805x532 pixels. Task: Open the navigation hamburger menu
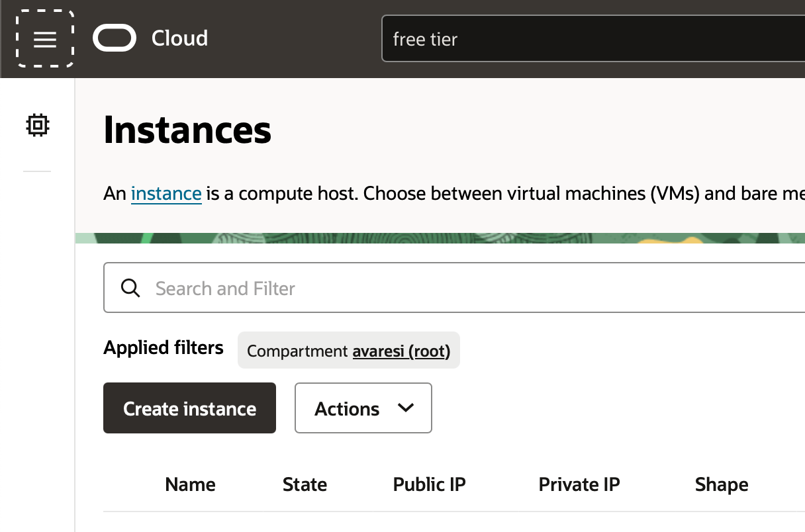tap(44, 39)
